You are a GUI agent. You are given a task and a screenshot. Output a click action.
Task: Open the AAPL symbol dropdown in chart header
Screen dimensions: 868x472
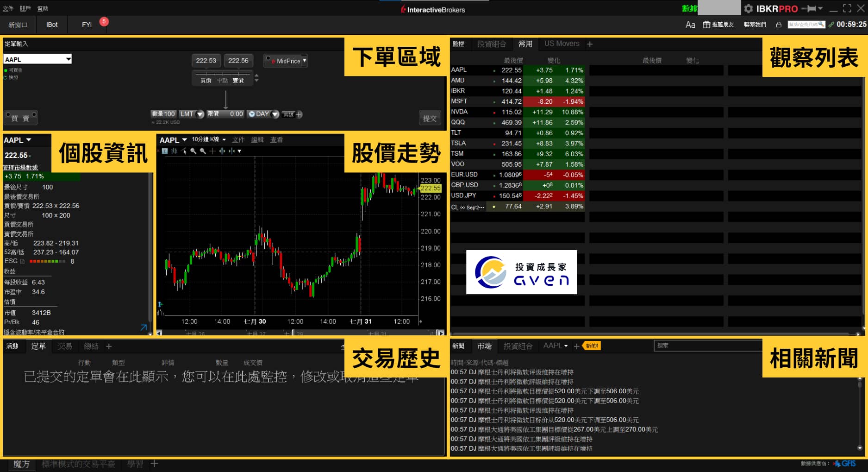(x=184, y=139)
